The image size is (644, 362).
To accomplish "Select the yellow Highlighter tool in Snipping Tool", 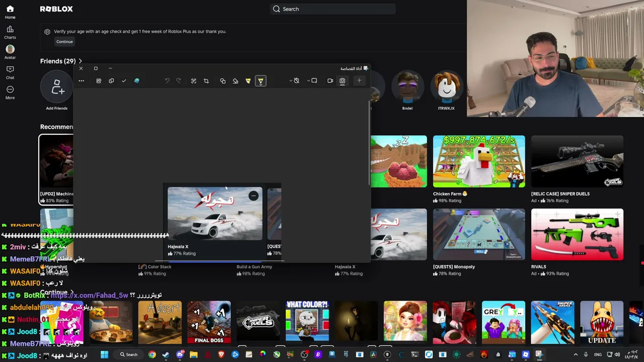I will (248, 81).
